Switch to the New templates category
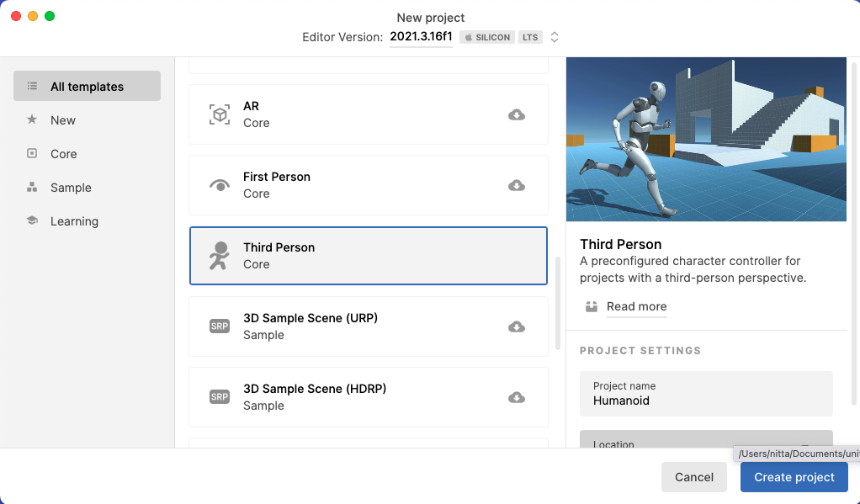The image size is (860, 504). 63,120
